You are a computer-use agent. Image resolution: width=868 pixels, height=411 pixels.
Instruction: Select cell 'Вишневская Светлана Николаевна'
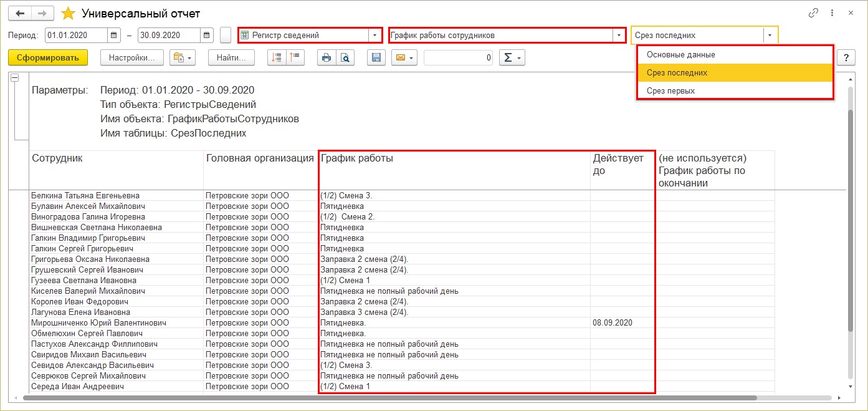[116, 228]
